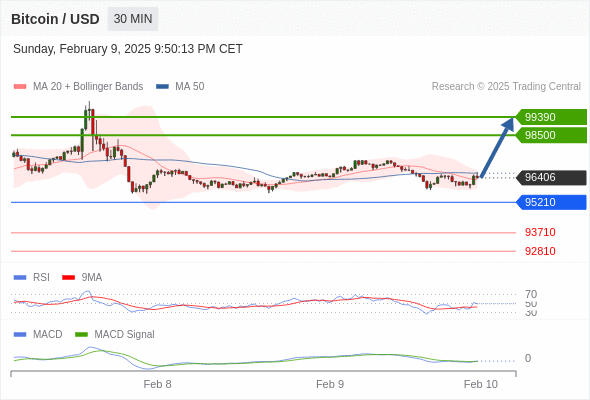The height and width of the screenshot is (400, 590).
Task: Click the RSI blue legend swatch
Action: tap(20, 278)
